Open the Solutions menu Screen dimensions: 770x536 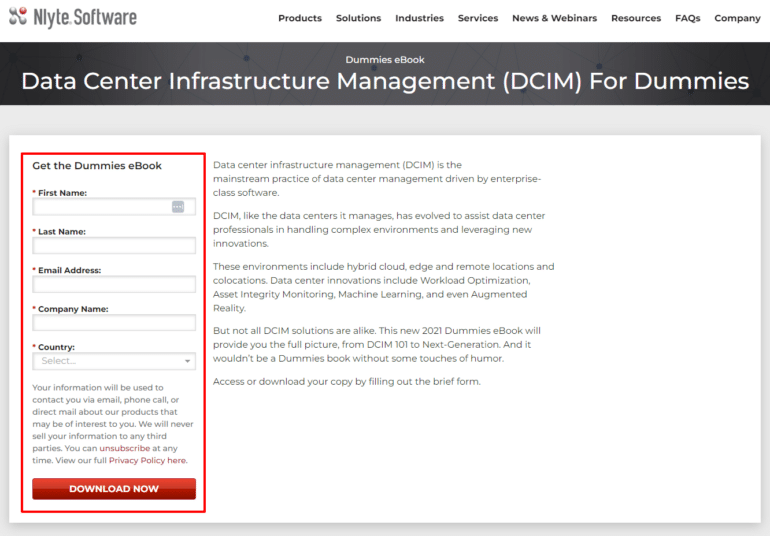(x=358, y=18)
